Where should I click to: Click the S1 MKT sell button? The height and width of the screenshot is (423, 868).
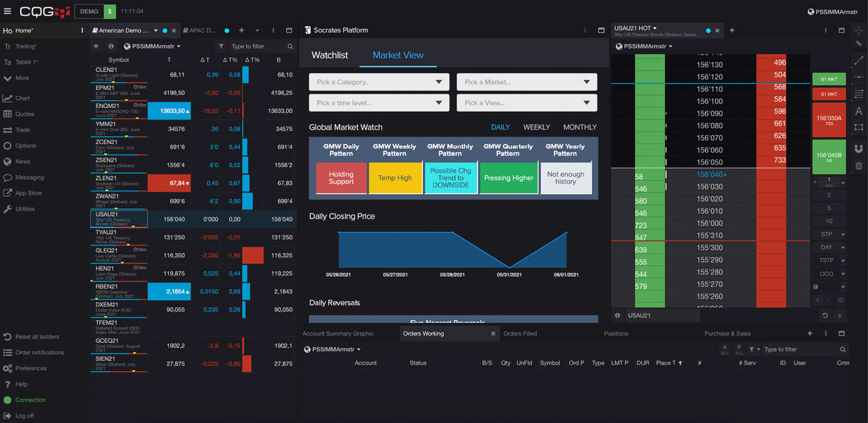coord(829,94)
